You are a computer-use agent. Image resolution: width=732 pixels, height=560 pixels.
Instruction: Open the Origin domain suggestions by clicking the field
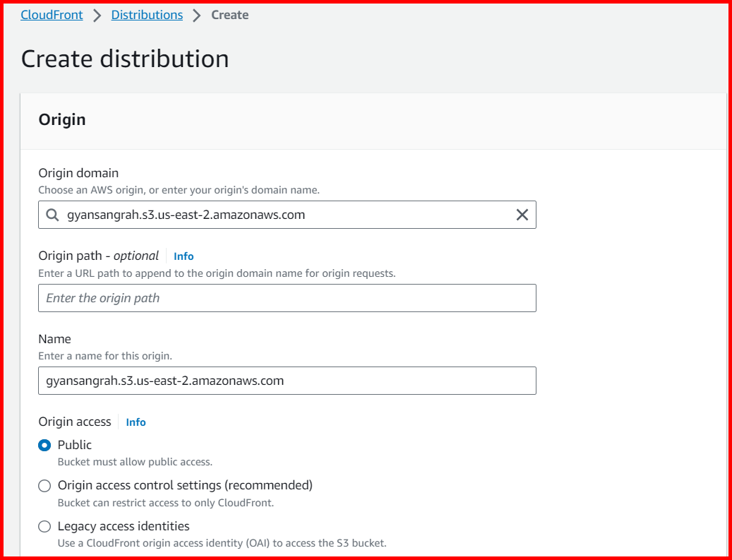(x=282, y=215)
